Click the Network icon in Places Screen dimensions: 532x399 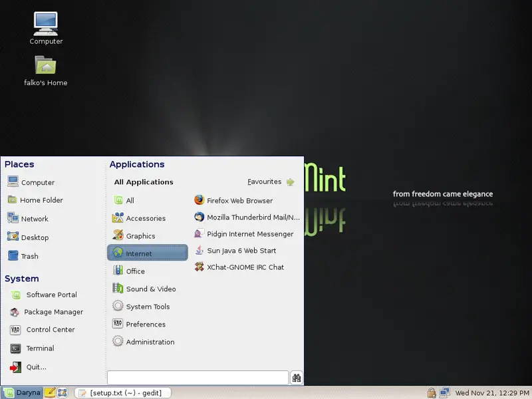(13, 218)
